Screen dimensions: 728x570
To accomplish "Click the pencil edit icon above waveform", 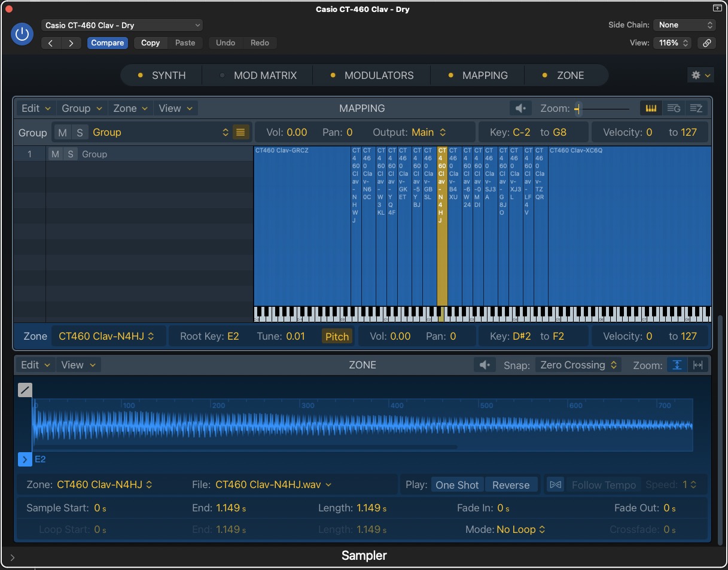I will [x=25, y=390].
